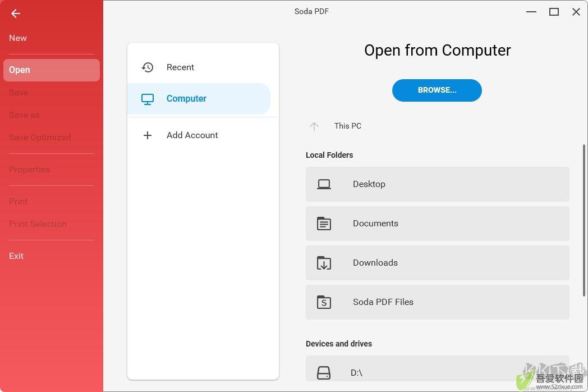
Task: Click the Recent history clock icon
Action: tap(148, 67)
